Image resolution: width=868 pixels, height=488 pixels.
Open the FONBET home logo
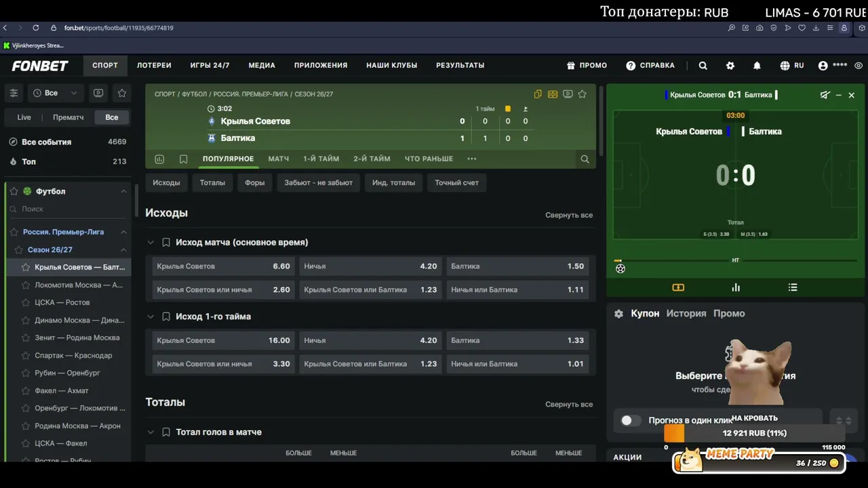40,66
